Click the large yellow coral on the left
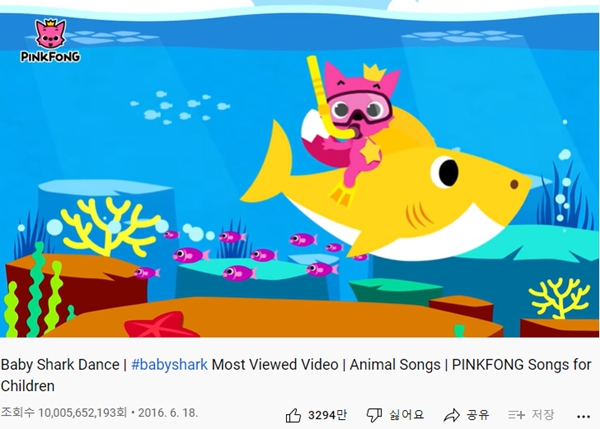The width and height of the screenshot is (600, 429). 109,227
